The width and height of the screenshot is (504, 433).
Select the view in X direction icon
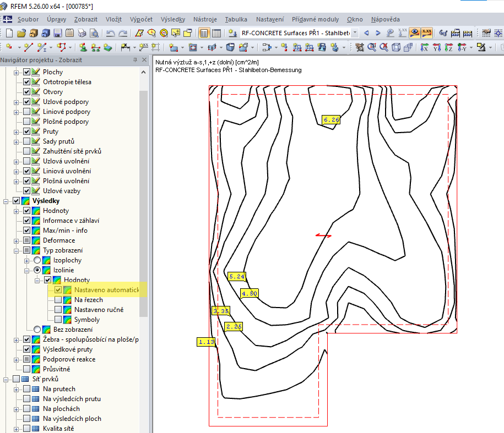tap(425, 47)
